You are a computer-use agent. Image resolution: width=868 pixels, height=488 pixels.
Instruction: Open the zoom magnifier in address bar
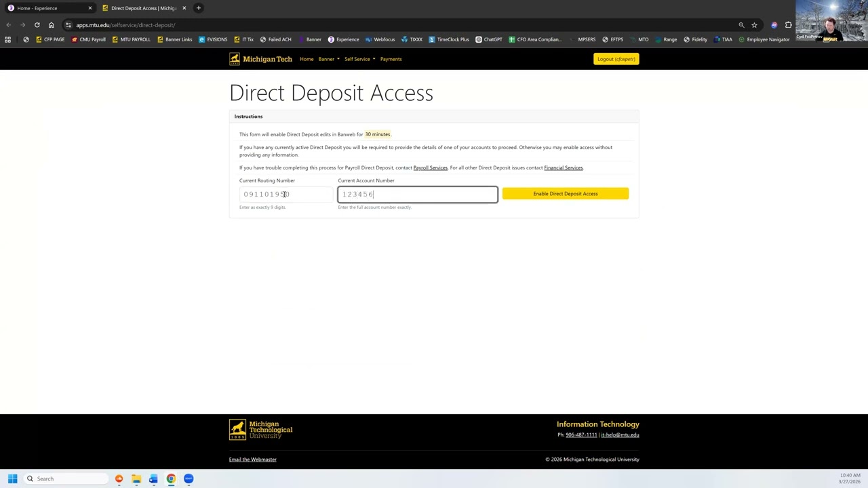click(741, 25)
